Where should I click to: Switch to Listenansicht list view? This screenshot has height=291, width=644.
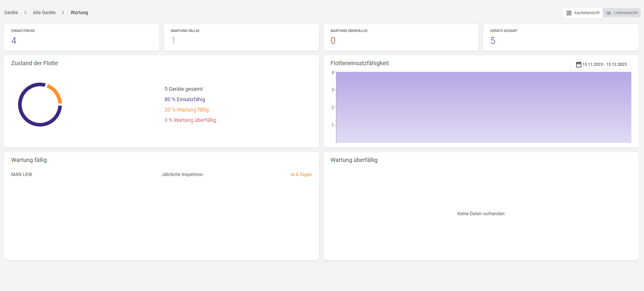622,13
